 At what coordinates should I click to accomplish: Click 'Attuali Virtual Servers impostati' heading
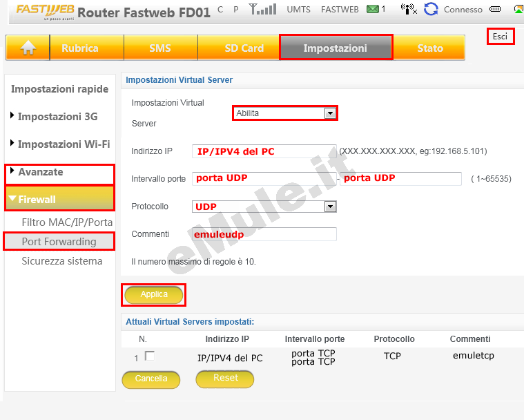coord(190,322)
